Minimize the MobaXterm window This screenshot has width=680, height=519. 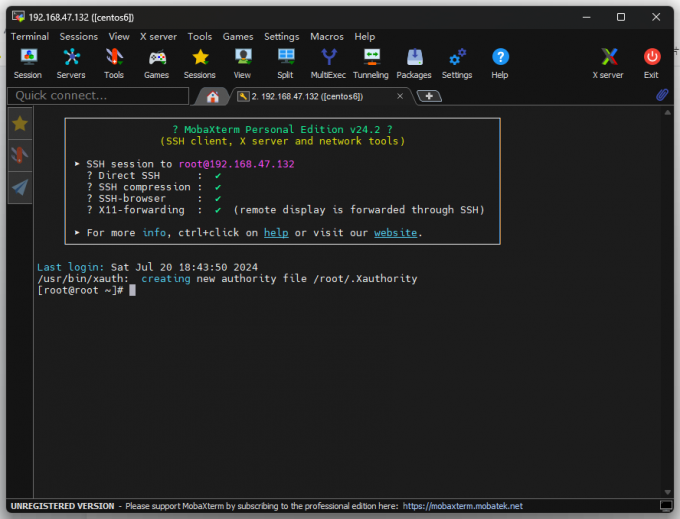pos(586,17)
